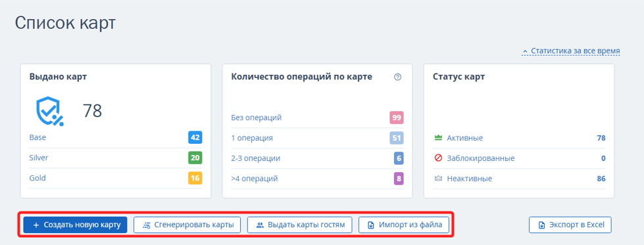Click the Активные count 78
This screenshot has height=245, width=644.
(x=601, y=138)
